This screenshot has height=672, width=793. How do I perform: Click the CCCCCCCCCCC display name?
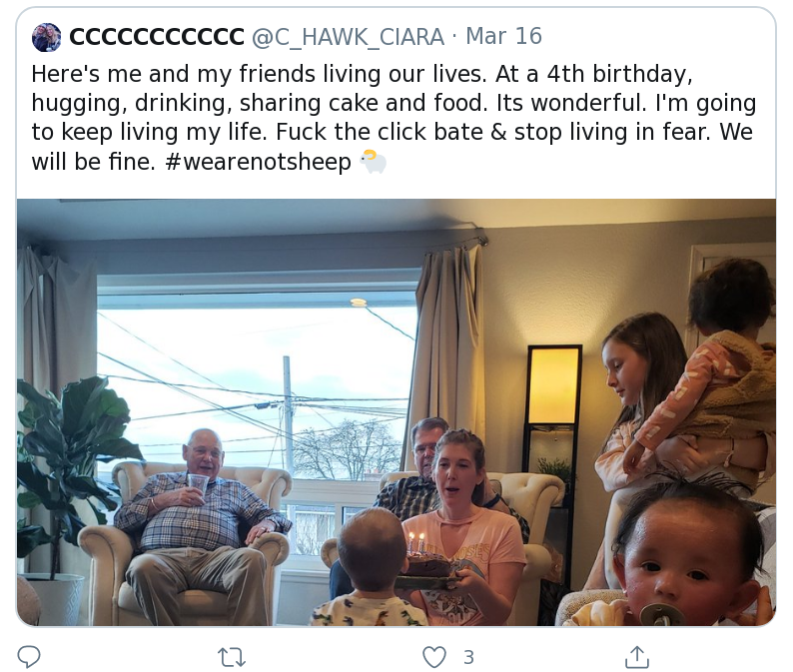point(156,37)
